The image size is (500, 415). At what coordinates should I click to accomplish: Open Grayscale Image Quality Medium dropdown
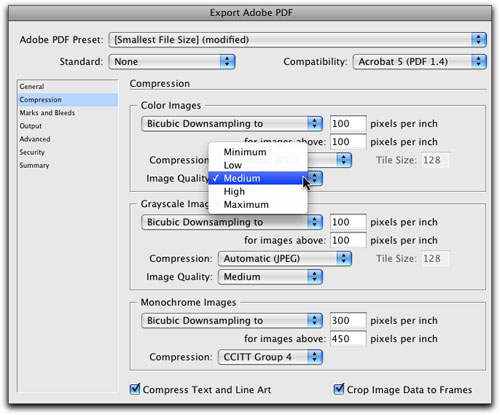(x=270, y=277)
